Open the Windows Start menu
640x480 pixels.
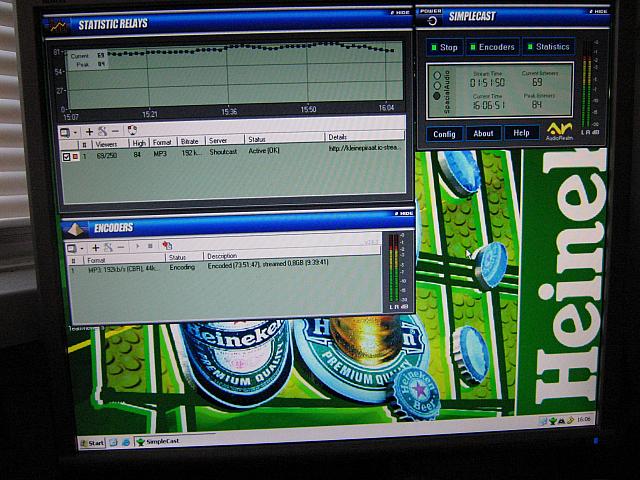click(92, 443)
